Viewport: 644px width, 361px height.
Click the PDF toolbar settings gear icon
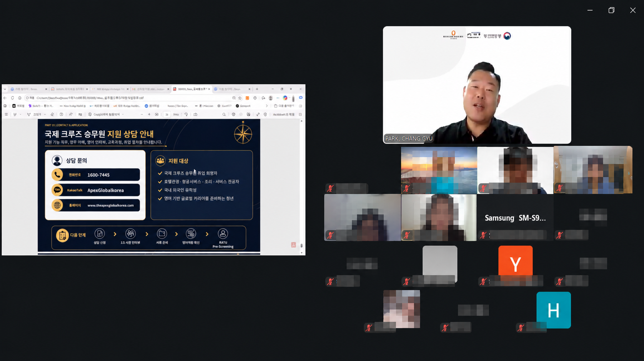(265, 115)
